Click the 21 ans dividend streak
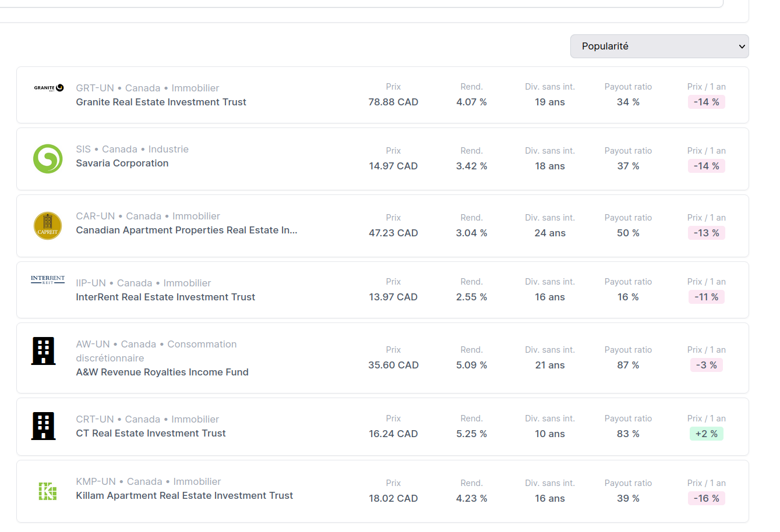This screenshot has height=532, width=780. [x=550, y=365]
